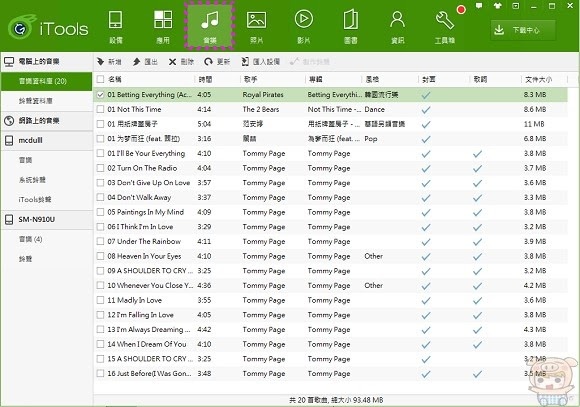Image resolution: width=580 pixels, height=407 pixels.
Task: Open the 資訊 (Info) person icon
Action: pyautogui.click(x=397, y=27)
